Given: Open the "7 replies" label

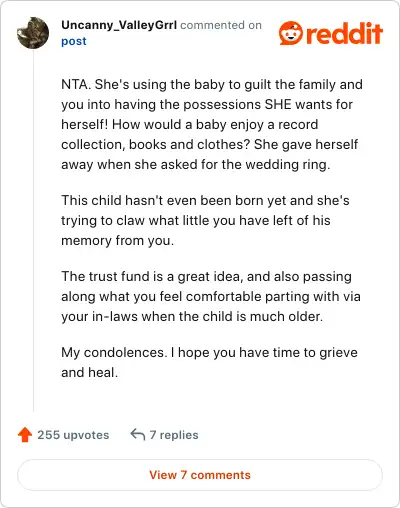Looking at the screenshot, I should (x=174, y=435).
